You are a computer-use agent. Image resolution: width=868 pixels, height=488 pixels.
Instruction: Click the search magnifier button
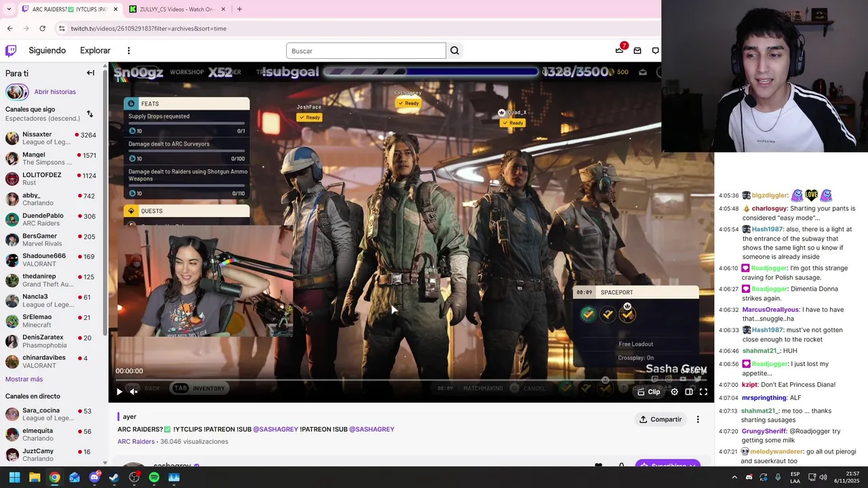click(x=454, y=51)
